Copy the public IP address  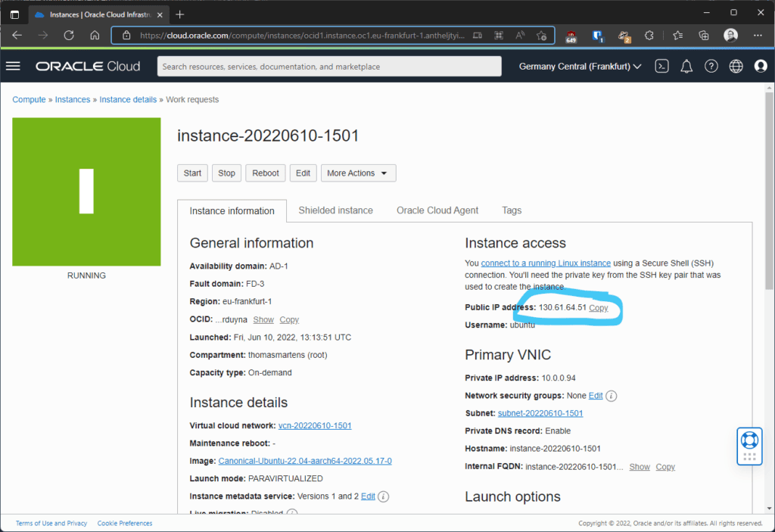point(598,307)
